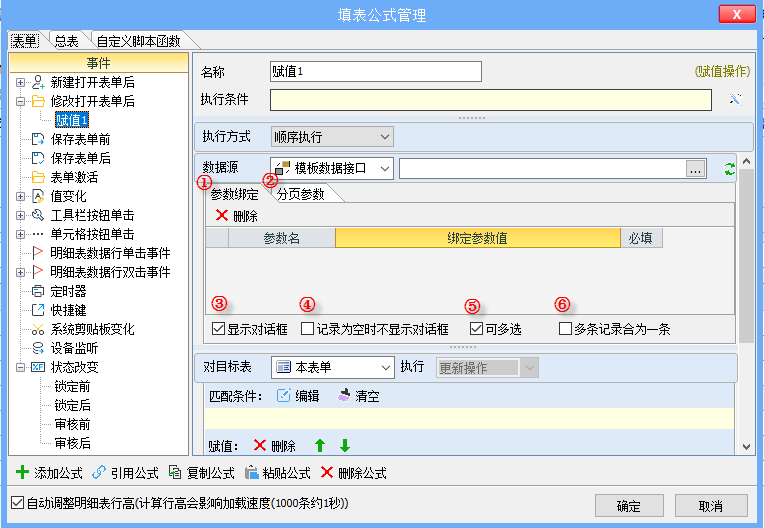Open the 数据源 type dropdown

pyautogui.click(x=332, y=169)
